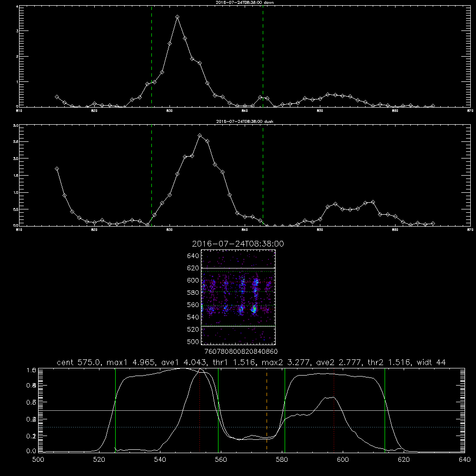Click the left green dashed line in dawn plot
This screenshot has width=476, height=476.
click(x=151, y=56)
